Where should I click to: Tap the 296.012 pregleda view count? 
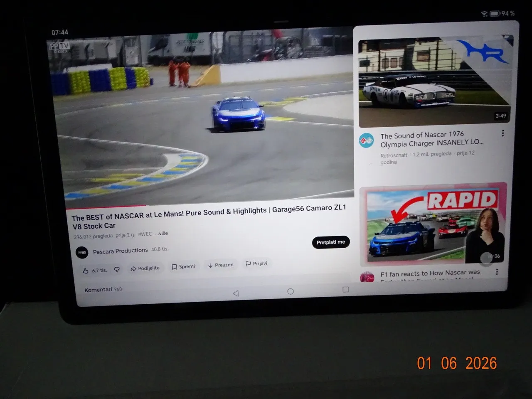pos(93,236)
